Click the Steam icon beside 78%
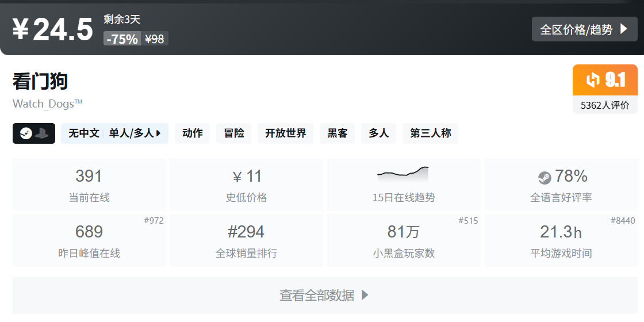Image resolution: width=644 pixels, height=322 pixels. point(545,178)
